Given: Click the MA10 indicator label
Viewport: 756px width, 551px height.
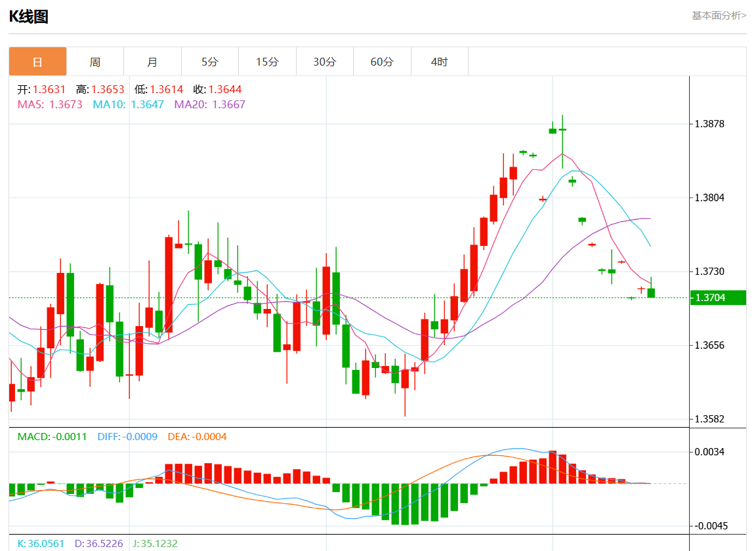Looking at the screenshot, I should click(x=128, y=104).
